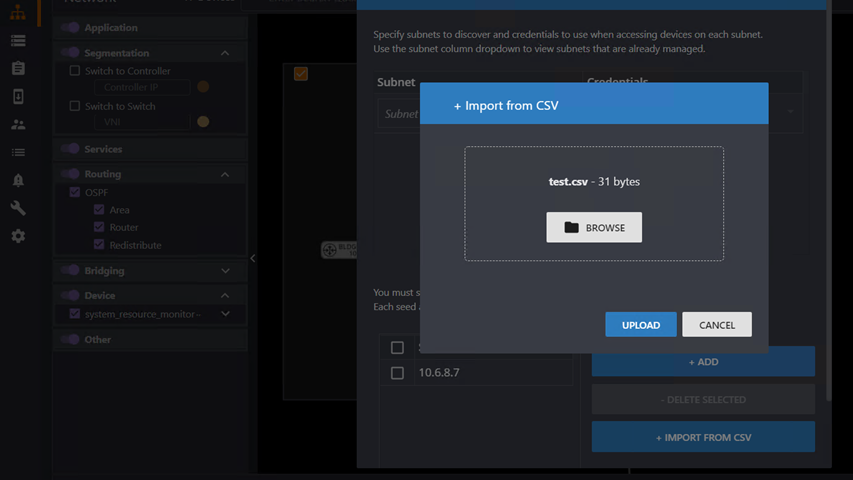
Task: Collapse the Segmentation section
Action: pos(225,53)
